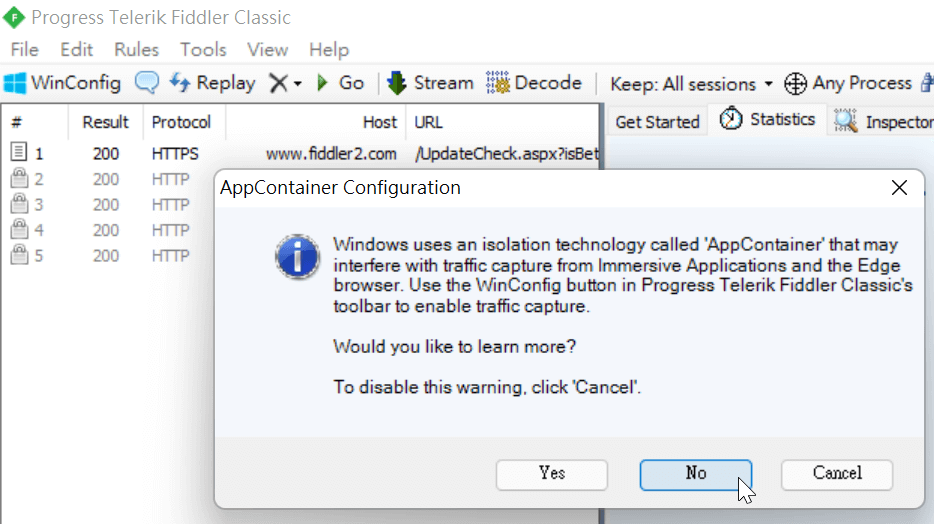Expand the Remove sessions dropdown arrow

click(298, 83)
